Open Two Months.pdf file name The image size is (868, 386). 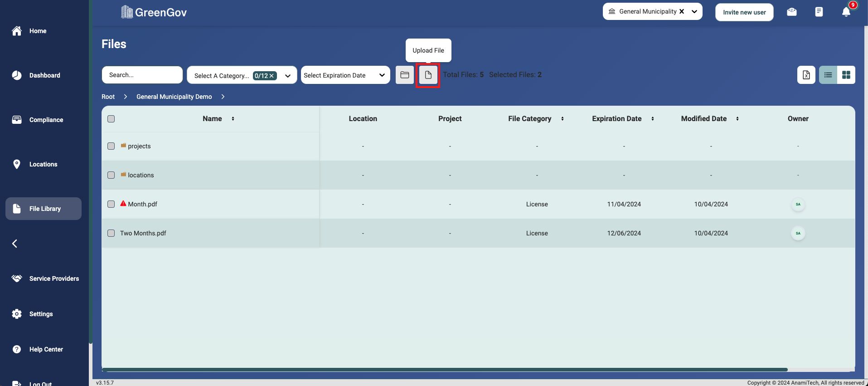tap(143, 233)
